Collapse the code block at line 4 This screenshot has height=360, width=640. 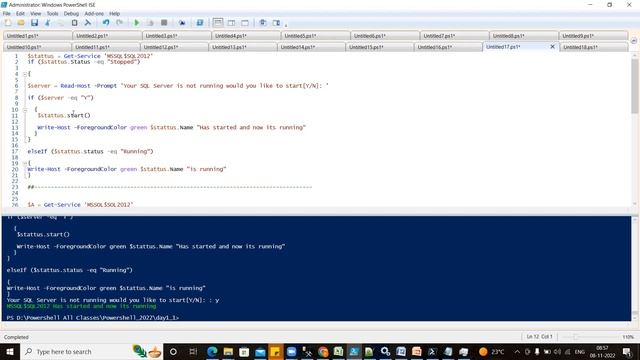[x=24, y=74]
